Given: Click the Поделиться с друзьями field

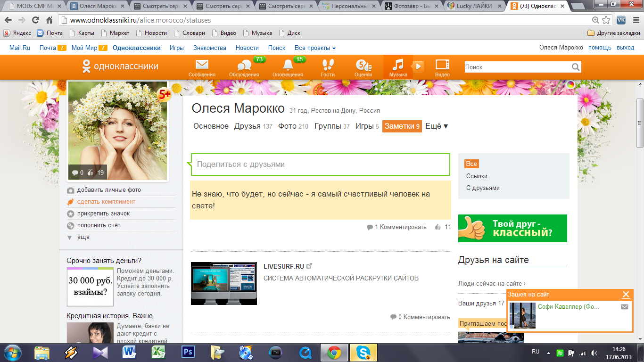Looking at the screenshot, I should click(321, 165).
